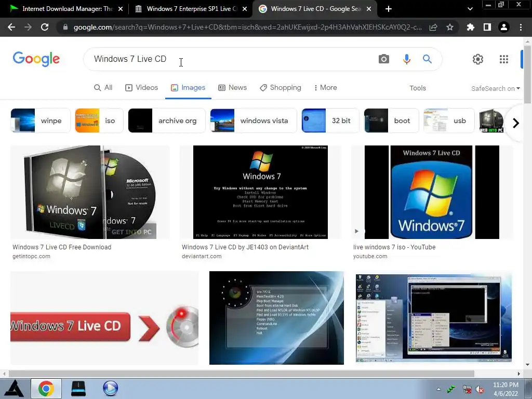532x399 pixels.
Task: Click the blue magnifier search button
Action: 427,59
